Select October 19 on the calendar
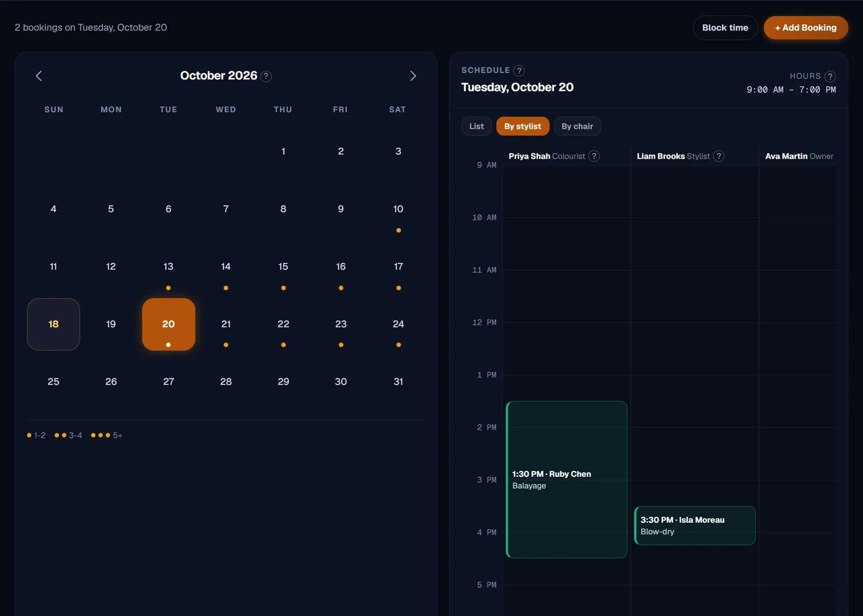The width and height of the screenshot is (863, 616). click(x=111, y=324)
